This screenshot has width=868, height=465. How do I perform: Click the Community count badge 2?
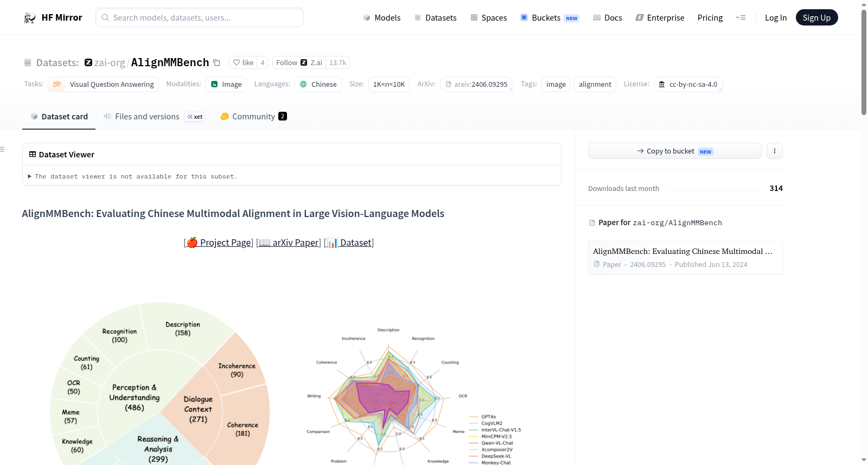283,116
